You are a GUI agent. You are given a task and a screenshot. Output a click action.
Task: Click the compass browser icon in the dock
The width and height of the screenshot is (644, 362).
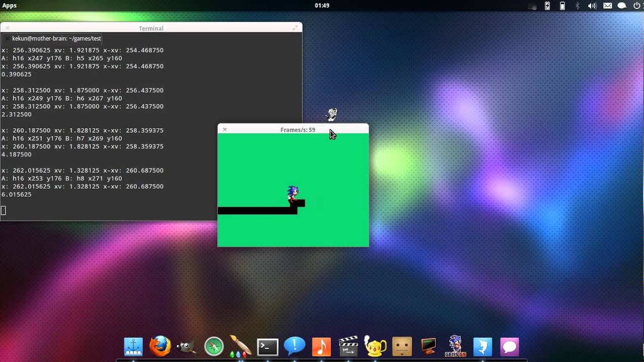point(213,346)
